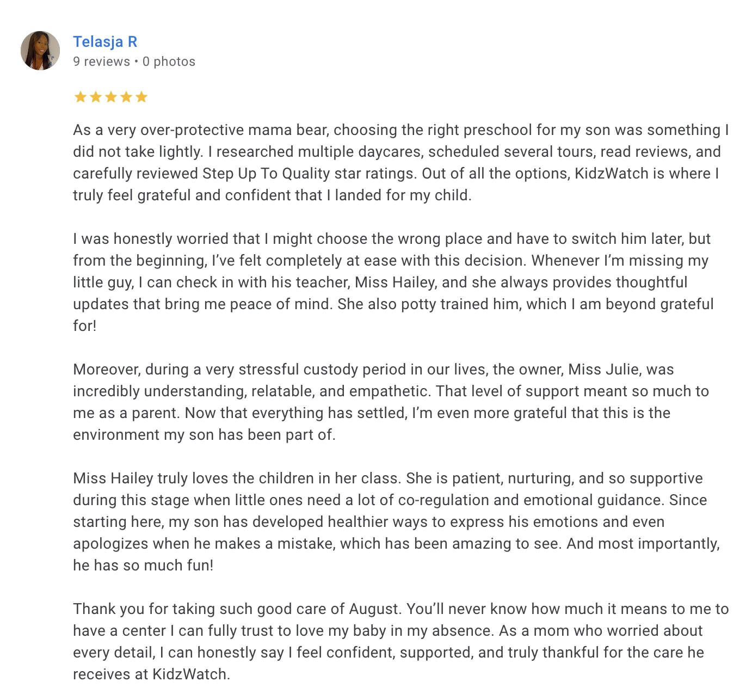Click the fifth gold rating star

point(141,97)
